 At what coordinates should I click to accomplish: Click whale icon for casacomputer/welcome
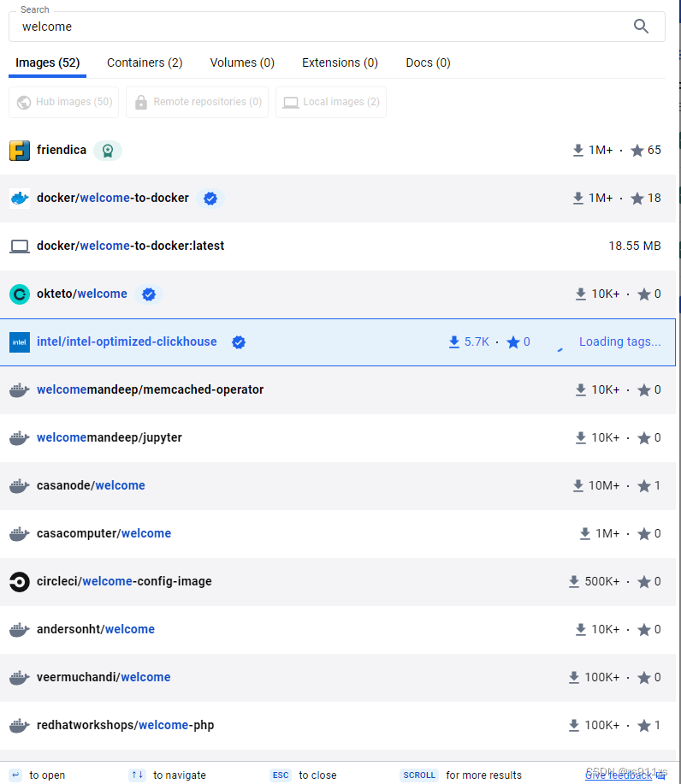click(x=20, y=534)
